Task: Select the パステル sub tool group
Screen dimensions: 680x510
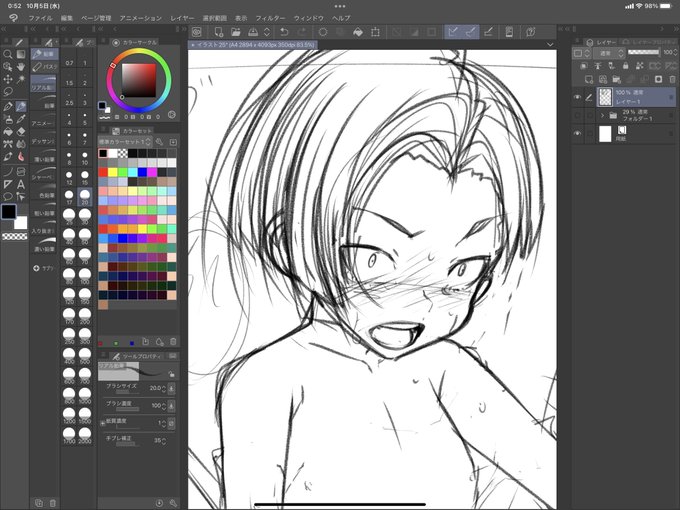Action: click(45, 67)
